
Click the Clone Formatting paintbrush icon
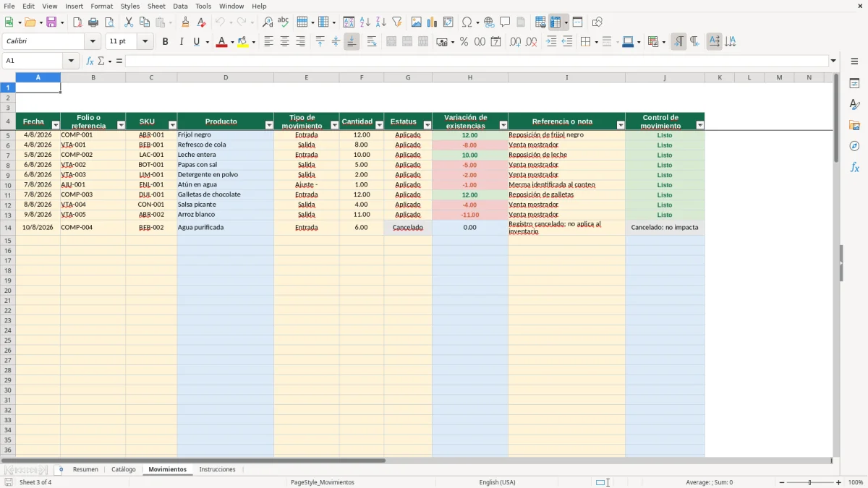185,22
